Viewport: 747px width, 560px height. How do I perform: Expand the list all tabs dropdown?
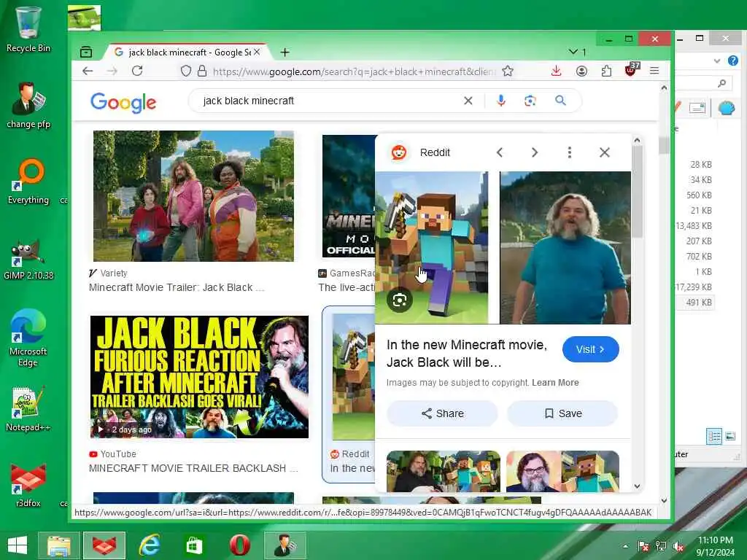pyautogui.click(x=577, y=52)
